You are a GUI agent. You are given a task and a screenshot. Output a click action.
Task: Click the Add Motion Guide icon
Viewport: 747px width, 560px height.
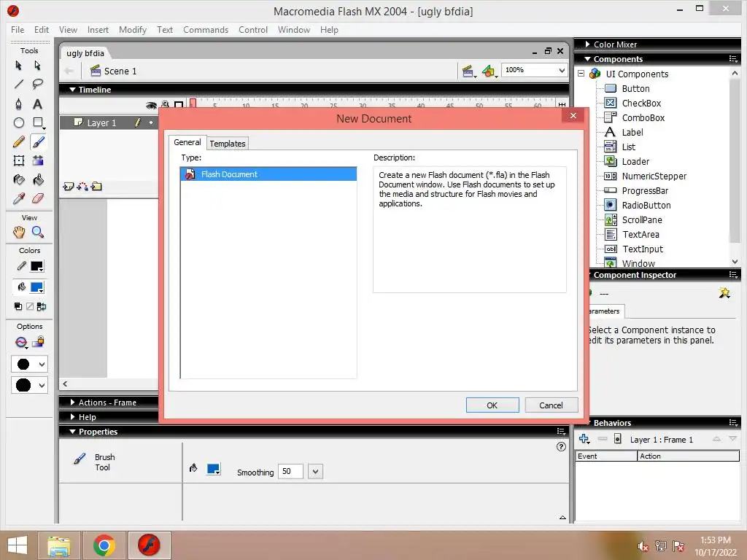click(82, 187)
